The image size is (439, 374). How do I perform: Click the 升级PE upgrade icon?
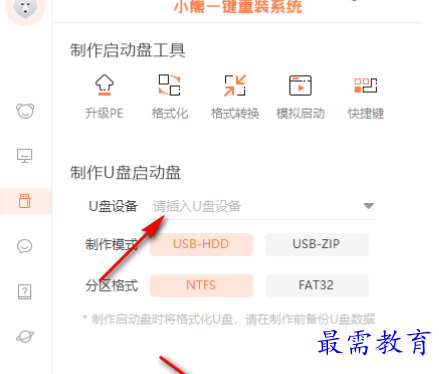104,85
